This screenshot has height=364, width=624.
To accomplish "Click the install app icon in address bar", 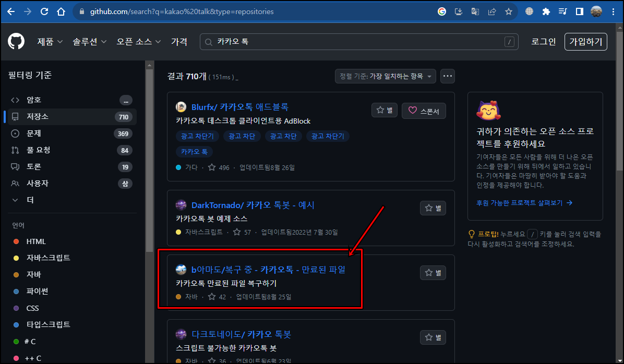I will click(x=459, y=11).
